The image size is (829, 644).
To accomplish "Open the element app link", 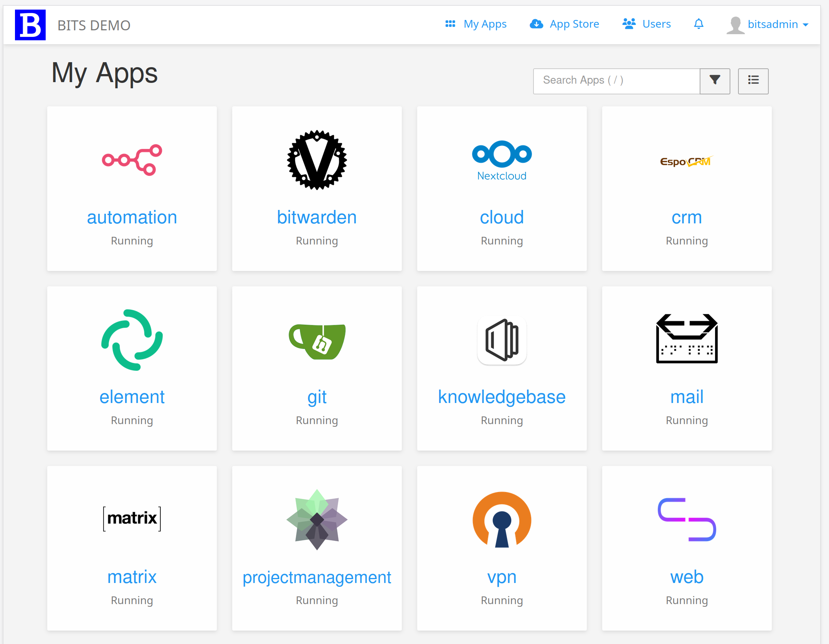I will coord(132,397).
